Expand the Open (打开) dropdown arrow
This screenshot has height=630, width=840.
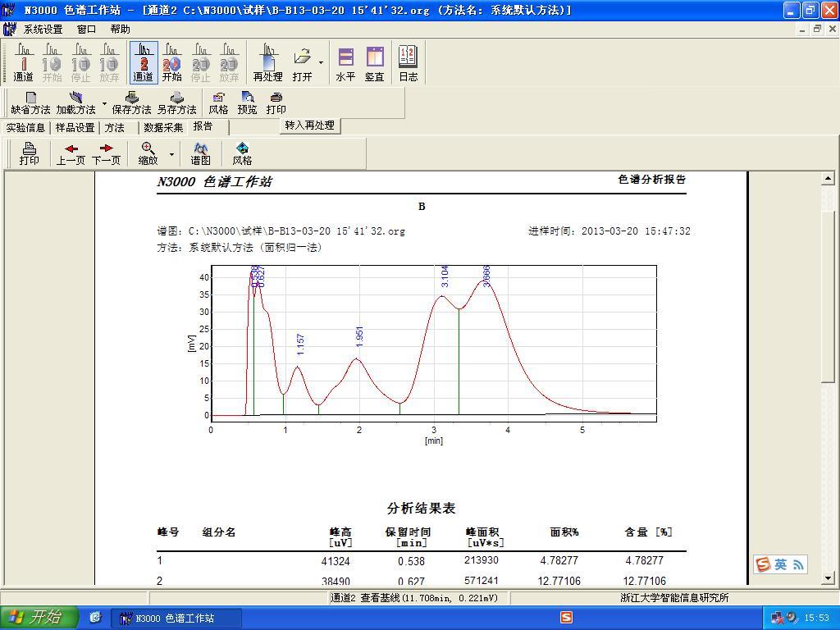[x=321, y=62]
